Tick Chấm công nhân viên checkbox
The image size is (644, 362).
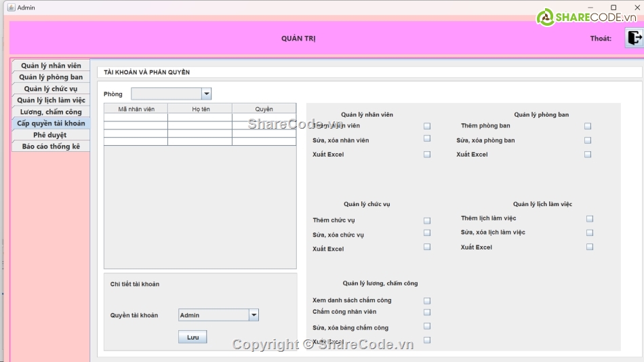427,313
